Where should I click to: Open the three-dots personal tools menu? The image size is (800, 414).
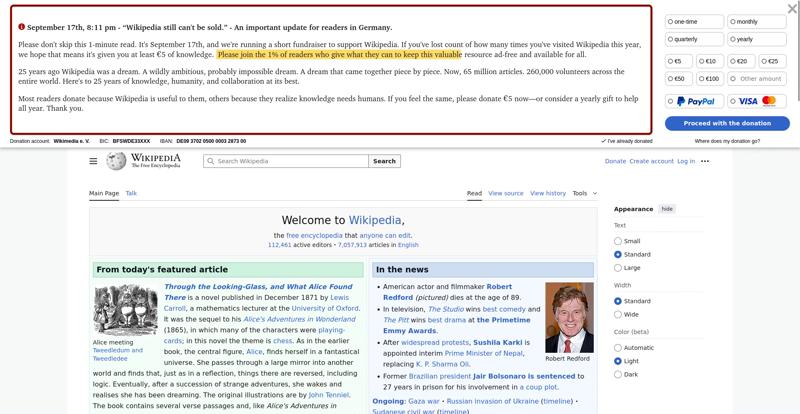coord(705,161)
